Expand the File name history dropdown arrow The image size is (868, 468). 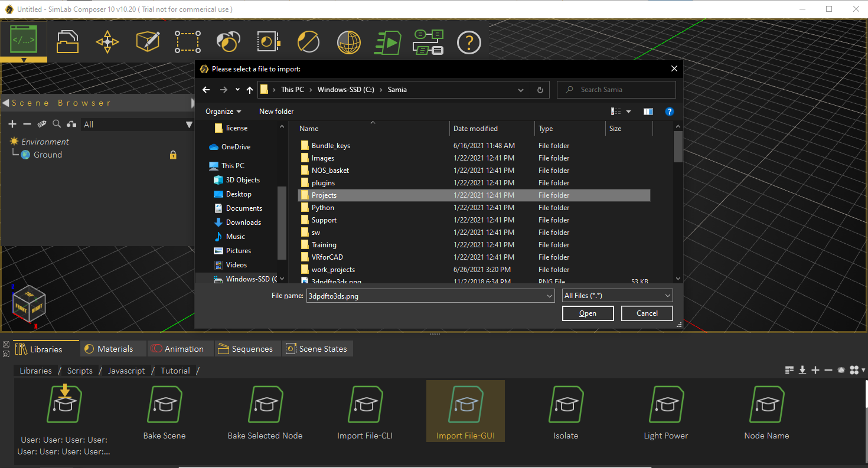pyautogui.click(x=549, y=296)
